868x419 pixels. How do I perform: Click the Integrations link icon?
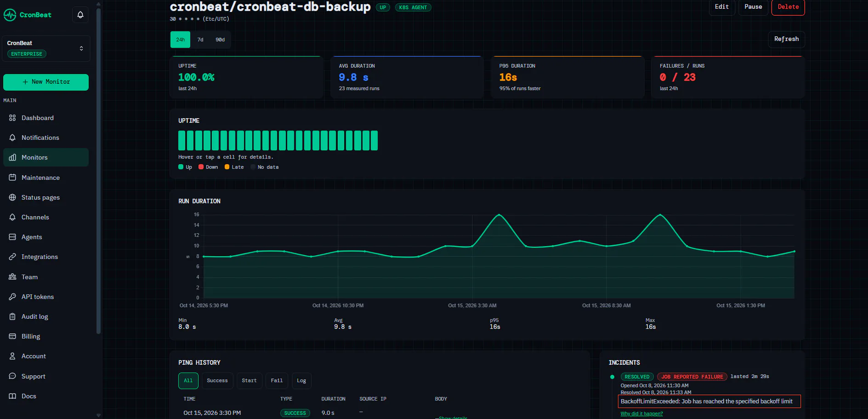point(12,257)
